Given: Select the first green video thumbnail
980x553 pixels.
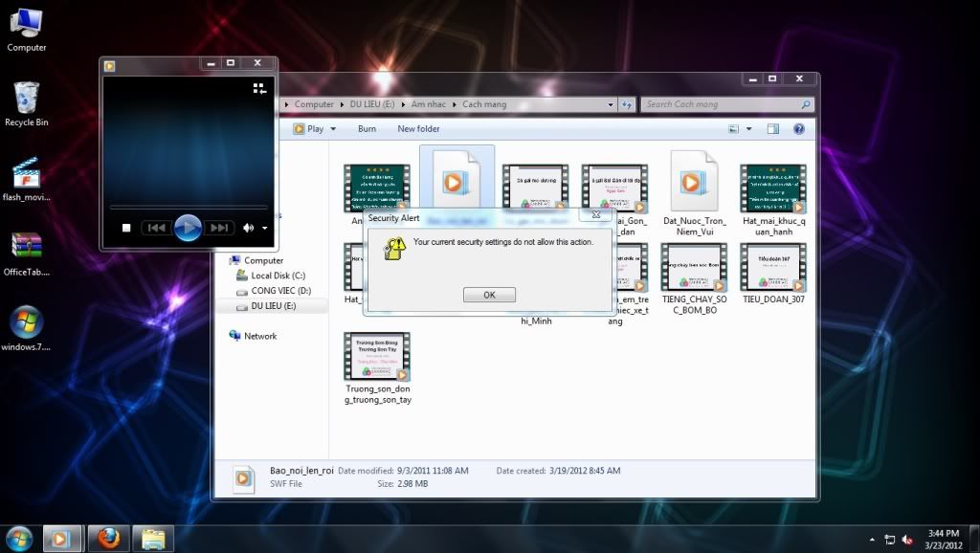Looking at the screenshot, I should [377, 188].
